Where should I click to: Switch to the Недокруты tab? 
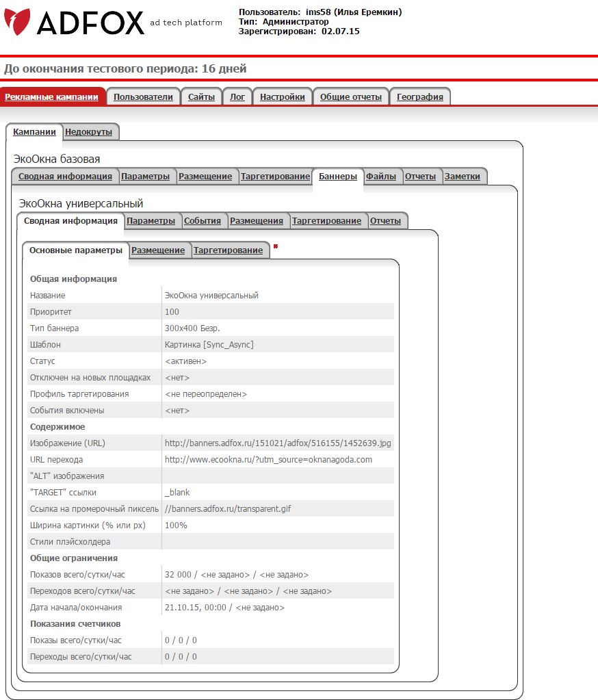coord(88,132)
